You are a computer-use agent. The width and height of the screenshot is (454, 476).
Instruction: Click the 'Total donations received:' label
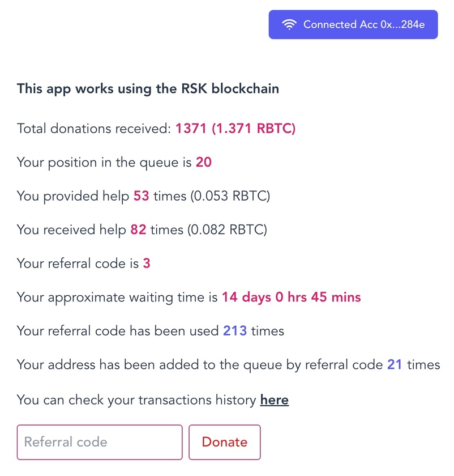point(94,129)
